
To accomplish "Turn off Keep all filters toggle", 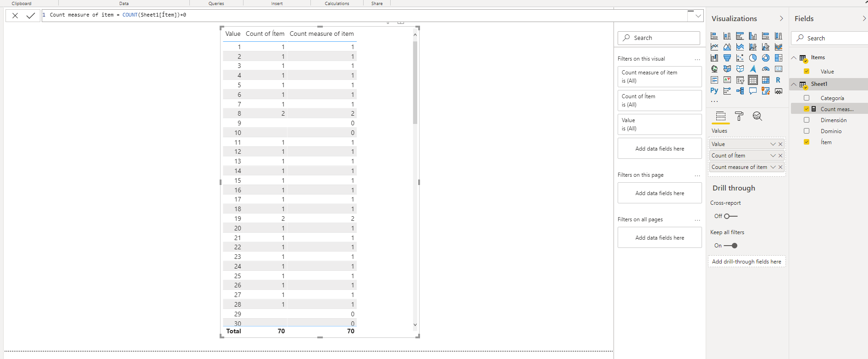I will pos(730,246).
